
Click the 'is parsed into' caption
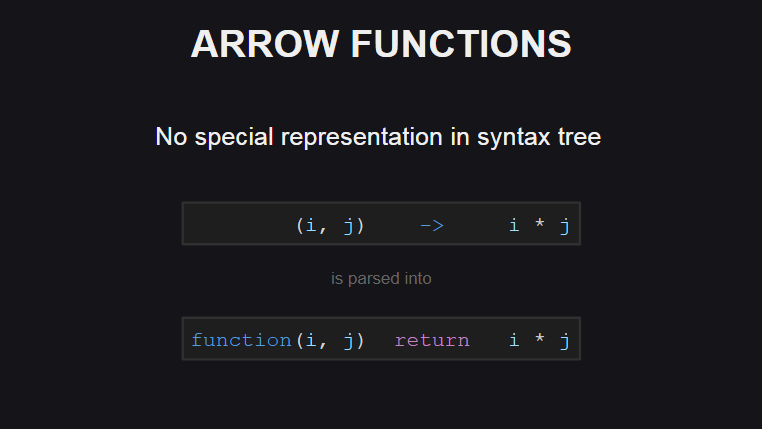[x=381, y=279]
